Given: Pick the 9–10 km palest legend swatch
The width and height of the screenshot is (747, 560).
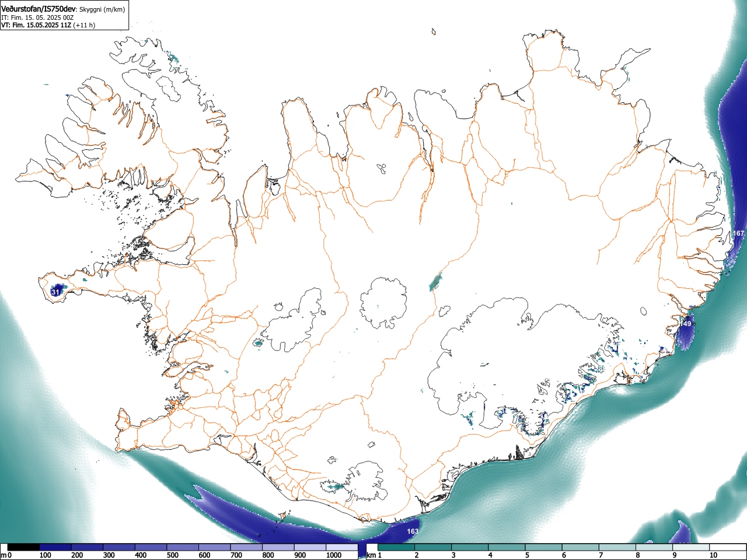Looking at the screenshot, I should pyautogui.click(x=691, y=547).
